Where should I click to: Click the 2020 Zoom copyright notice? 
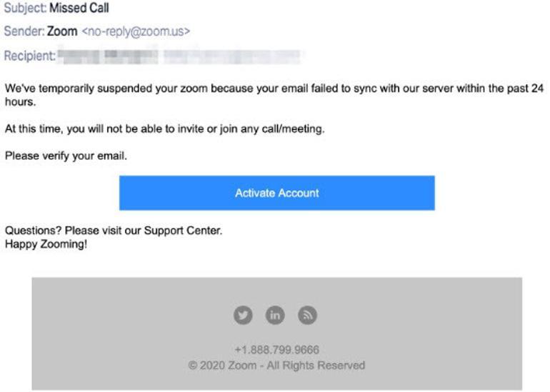coord(276,366)
